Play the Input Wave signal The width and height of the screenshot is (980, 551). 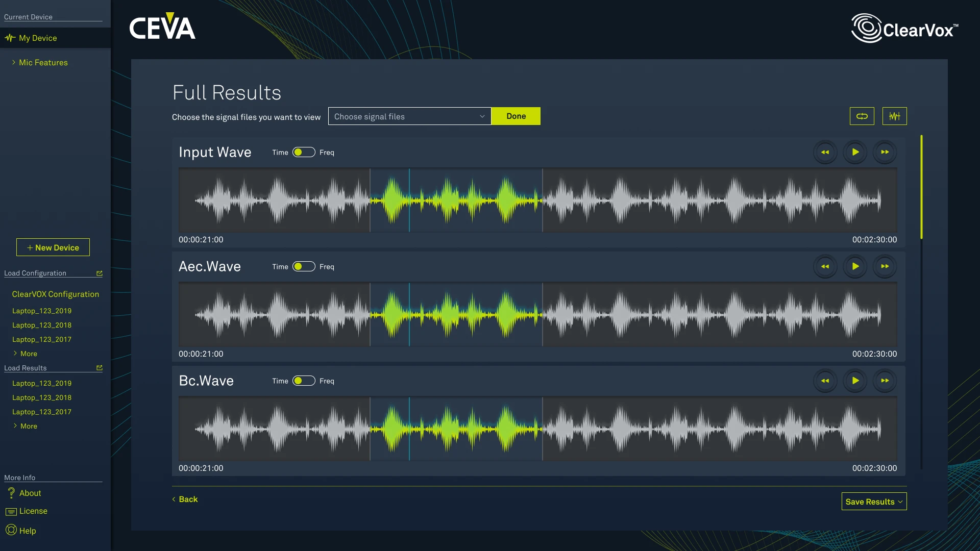point(855,152)
